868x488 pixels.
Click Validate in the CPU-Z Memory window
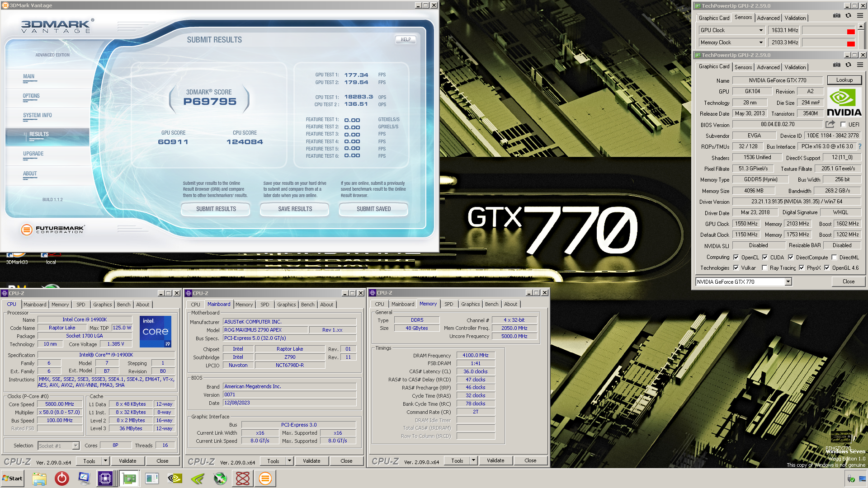point(495,460)
